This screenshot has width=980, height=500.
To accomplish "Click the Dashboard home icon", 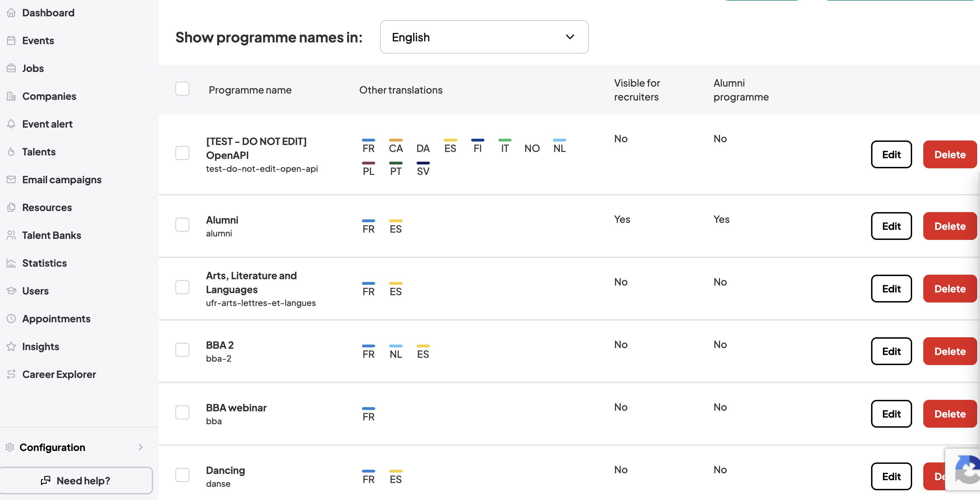I will coord(11,13).
